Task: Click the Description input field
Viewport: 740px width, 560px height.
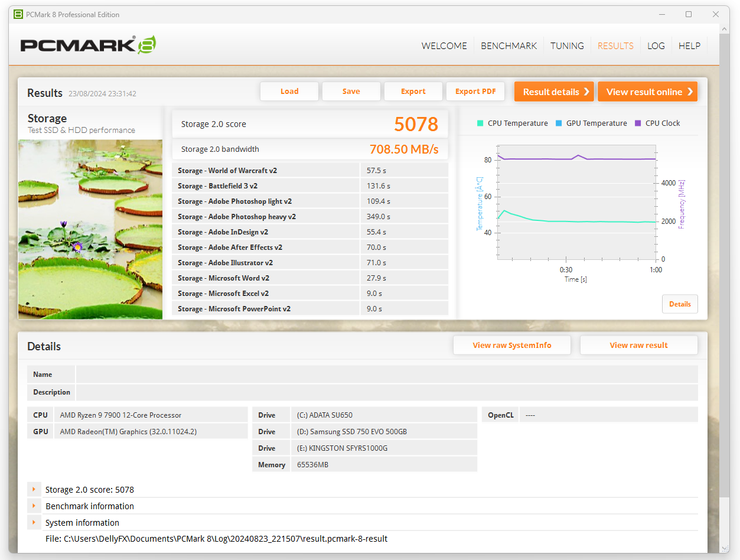Action: (387, 392)
